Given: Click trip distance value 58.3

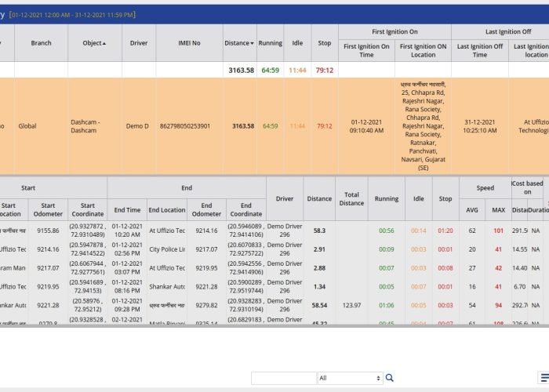Looking at the screenshot, I should (x=319, y=230).
